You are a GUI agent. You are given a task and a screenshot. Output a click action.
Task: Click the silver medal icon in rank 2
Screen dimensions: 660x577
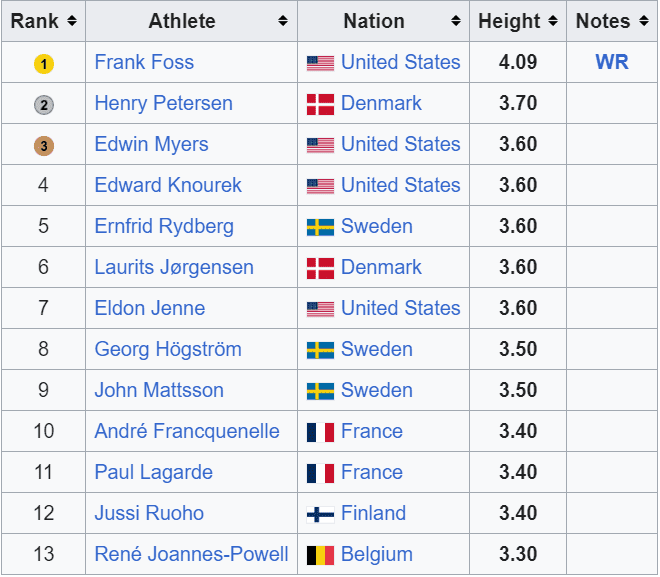(43, 105)
